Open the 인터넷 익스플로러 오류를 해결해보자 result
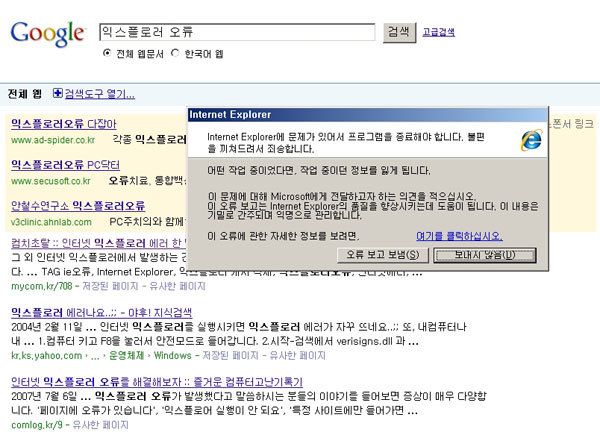This screenshot has height=435, width=600. point(157,382)
